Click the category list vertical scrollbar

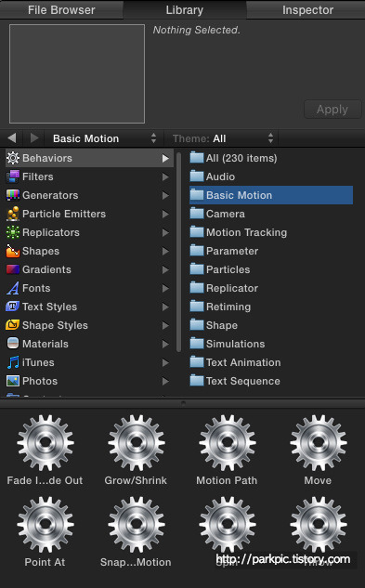179,252
